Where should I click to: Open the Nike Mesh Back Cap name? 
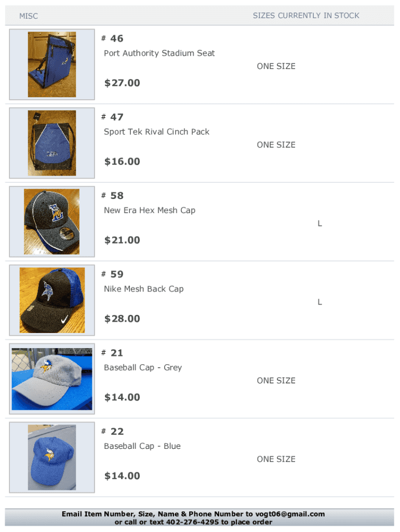(143, 289)
